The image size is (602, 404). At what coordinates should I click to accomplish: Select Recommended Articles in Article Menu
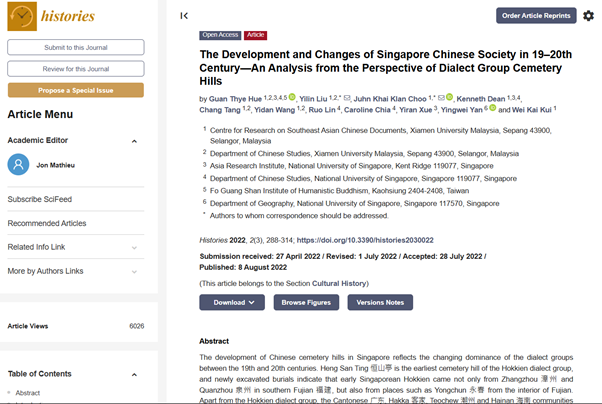coord(47,223)
